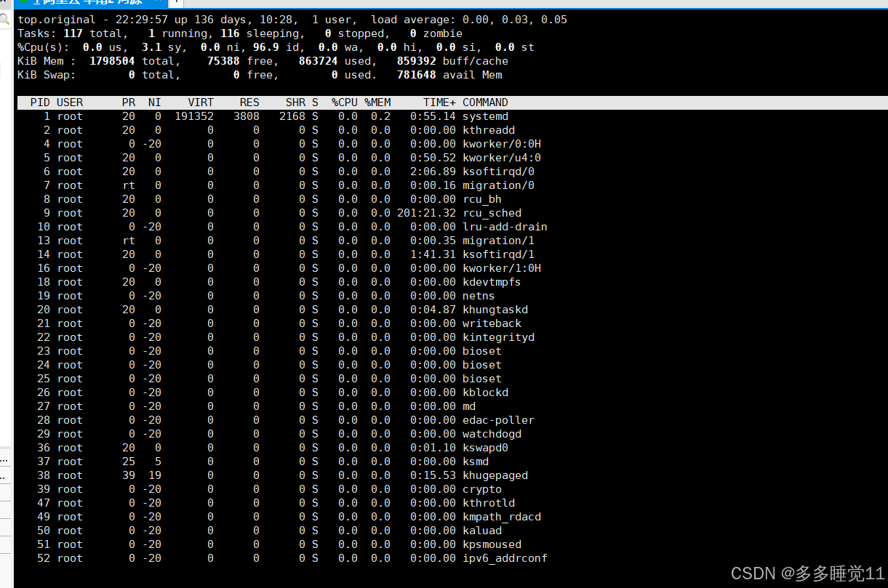Click the '781648 avail Mem' value
The height and width of the screenshot is (588, 888).
click(x=449, y=75)
